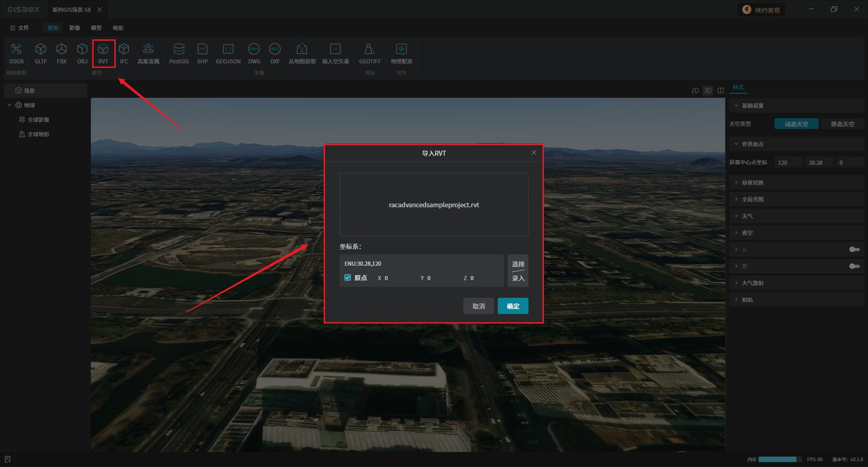Click the racadvancedsampleproject.rvt file drop area
The height and width of the screenshot is (467, 868).
(434, 205)
